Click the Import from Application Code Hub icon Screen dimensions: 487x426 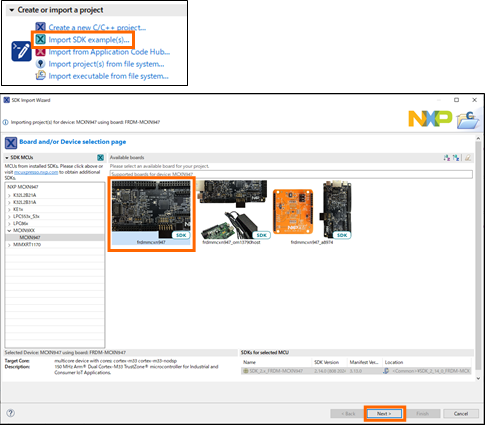40,52
